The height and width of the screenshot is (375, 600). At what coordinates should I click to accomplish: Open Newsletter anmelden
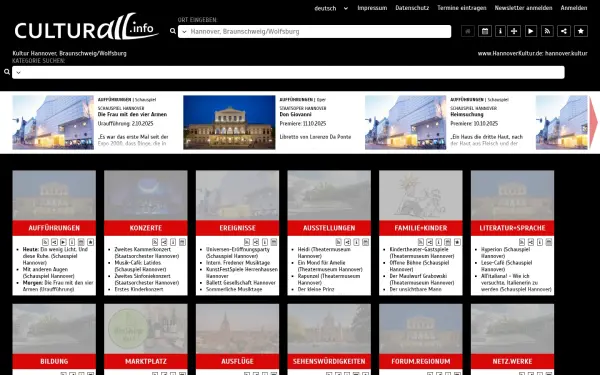(x=523, y=8)
